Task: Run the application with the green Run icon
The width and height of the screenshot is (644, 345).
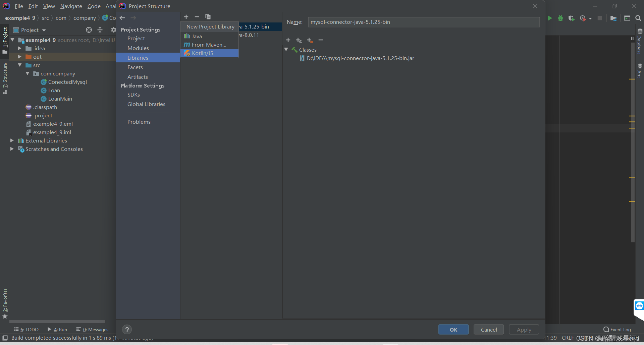Action: click(x=550, y=18)
